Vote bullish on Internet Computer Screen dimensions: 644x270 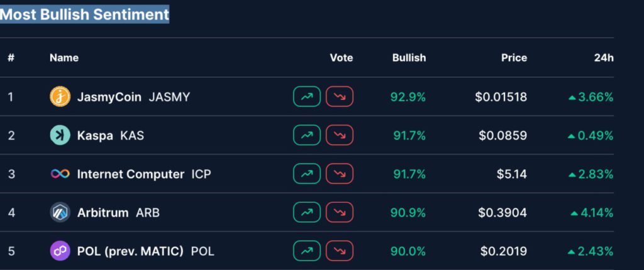click(x=307, y=174)
